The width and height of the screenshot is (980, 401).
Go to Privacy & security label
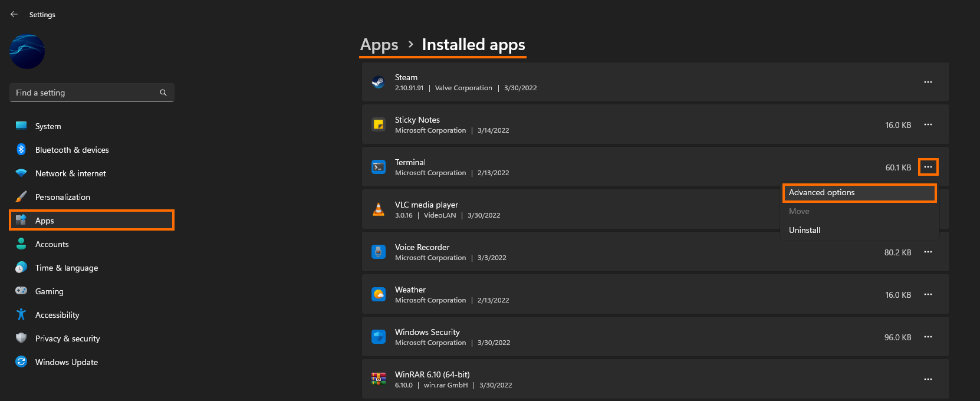(x=67, y=338)
